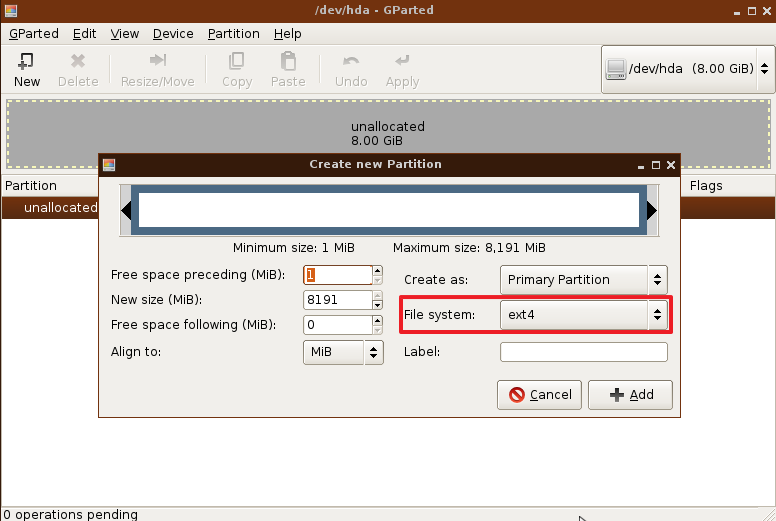Click the 'Maximum size: 8,191 MiB' text
The image size is (776, 521).
pos(469,248)
